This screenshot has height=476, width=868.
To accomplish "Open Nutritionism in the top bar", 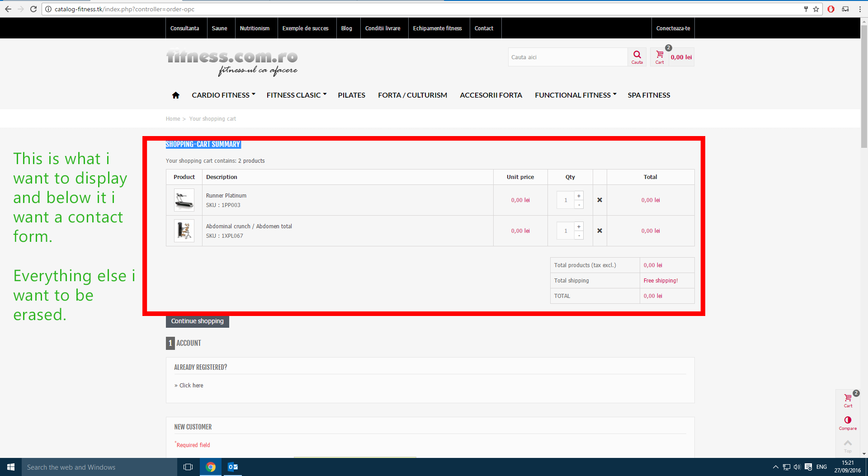I will click(x=255, y=28).
